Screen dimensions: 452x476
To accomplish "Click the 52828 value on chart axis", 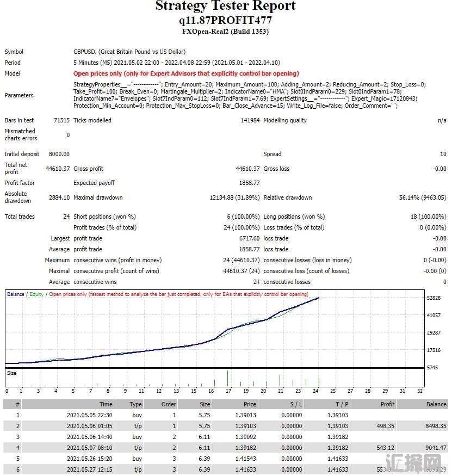I will tap(434, 298).
